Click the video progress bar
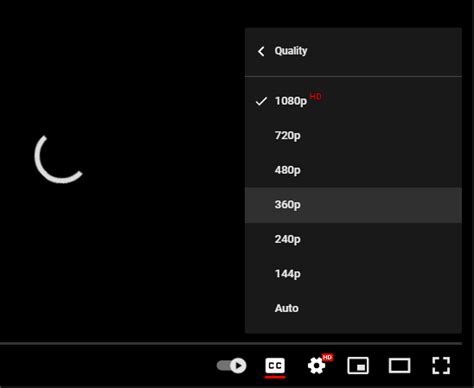 231,343
